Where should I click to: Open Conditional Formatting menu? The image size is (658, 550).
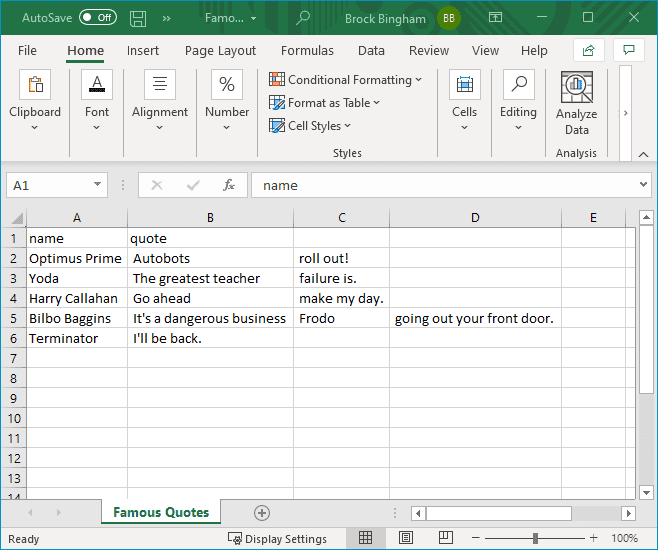tap(345, 80)
